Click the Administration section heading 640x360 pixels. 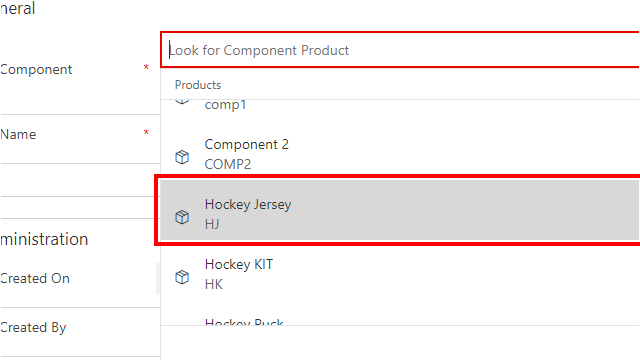click(x=44, y=239)
